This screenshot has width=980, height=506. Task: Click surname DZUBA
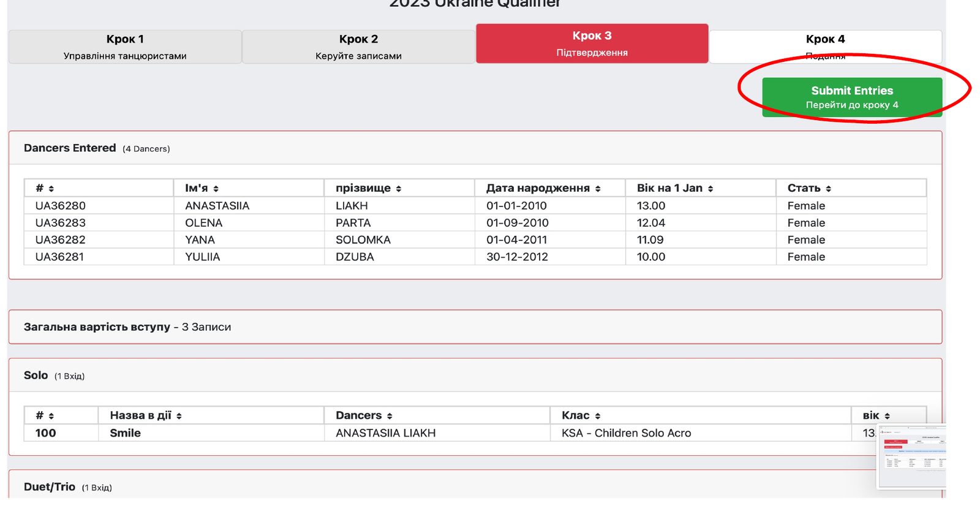click(x=355, y=257)
